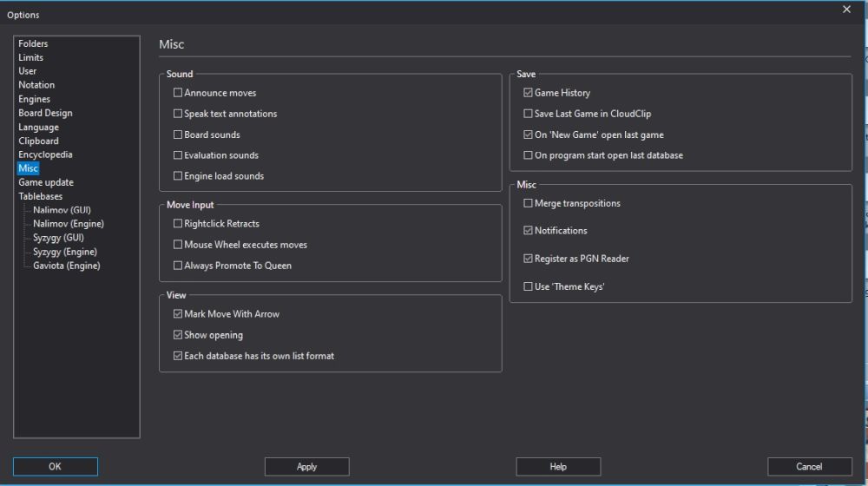Open Nalimov (GUI) tablebase settings
Viewport: 868px width, 486px height.
[x=62, y=210]
